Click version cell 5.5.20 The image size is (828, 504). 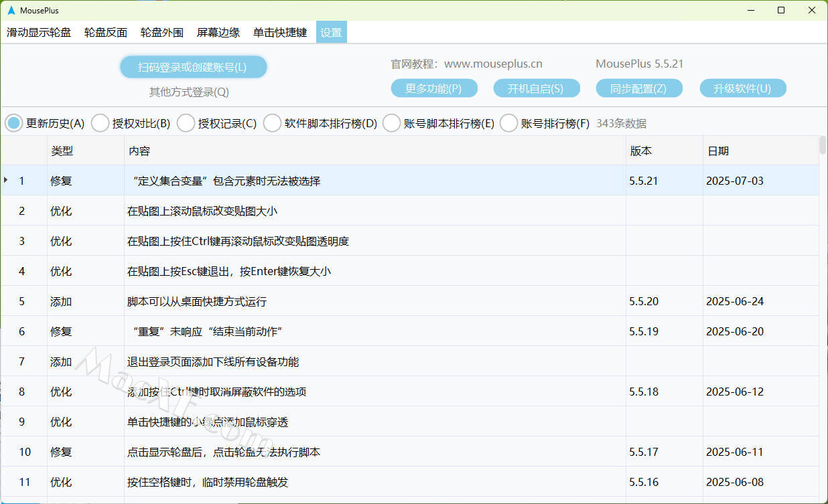coord(665,301)
